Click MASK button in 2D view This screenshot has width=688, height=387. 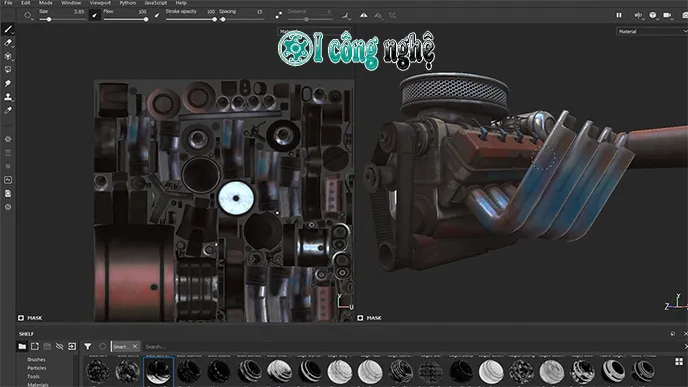point(30,318)
